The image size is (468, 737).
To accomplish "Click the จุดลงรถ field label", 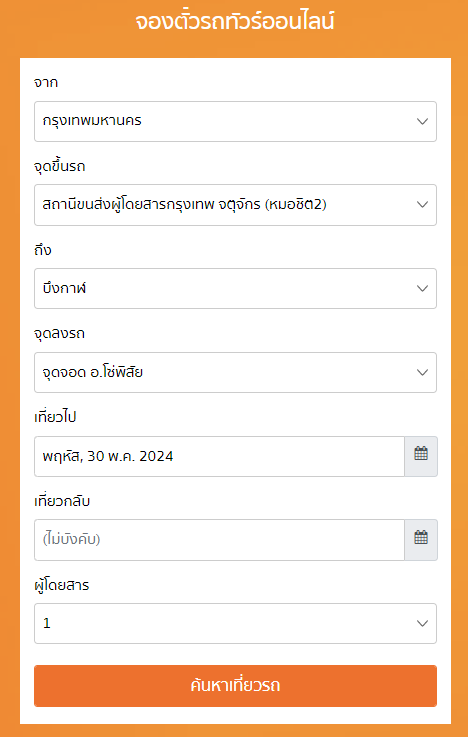I will point(60,334).
